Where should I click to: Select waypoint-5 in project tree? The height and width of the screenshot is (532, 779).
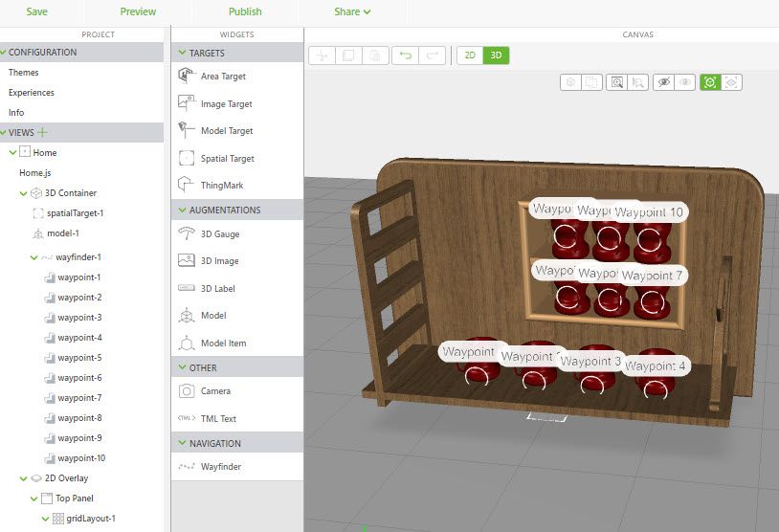pyautogui.click(x=79, y=358)
